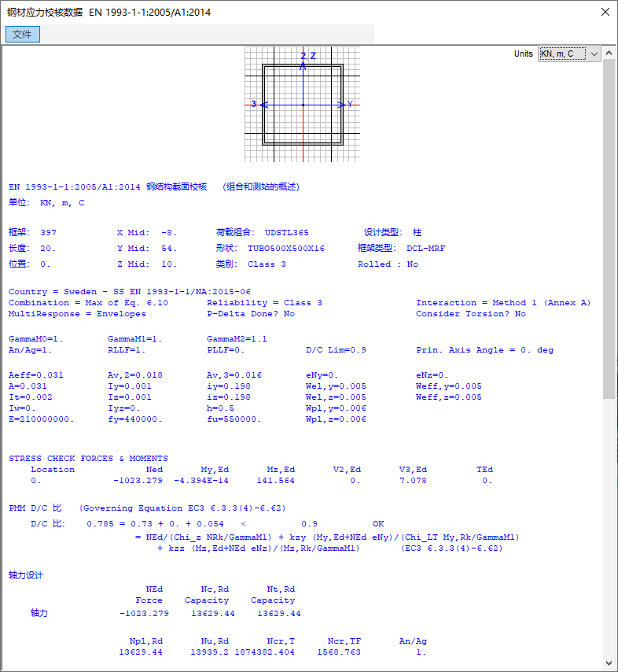Click the STRESS CHECK FORCES & MOMENTS heading

[x=88, y=459]
